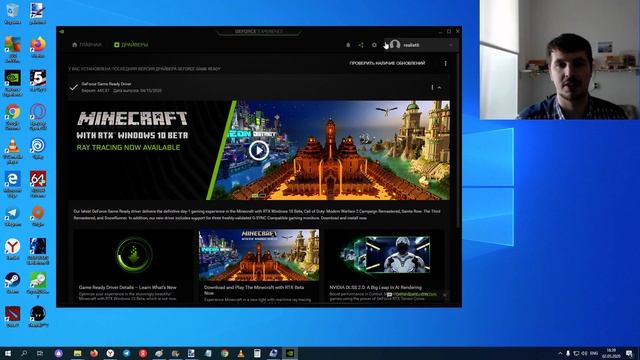Open GeForce Experience settings gear
The image size is (640, 360).
coord(374,45)
